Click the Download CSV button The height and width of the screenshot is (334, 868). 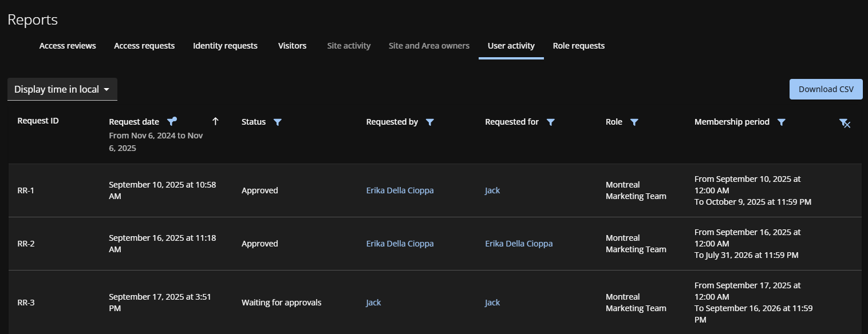(x=826, y=89)
